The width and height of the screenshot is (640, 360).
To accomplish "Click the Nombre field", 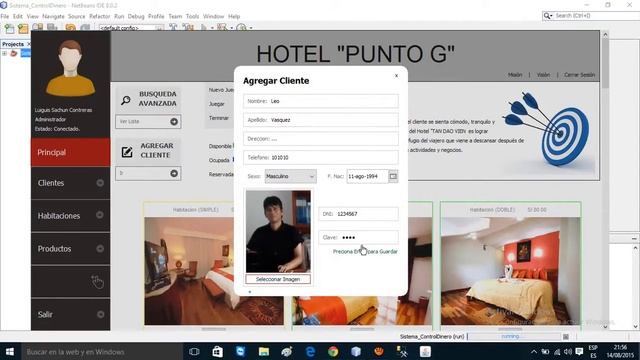I will [x=321, y=101].
